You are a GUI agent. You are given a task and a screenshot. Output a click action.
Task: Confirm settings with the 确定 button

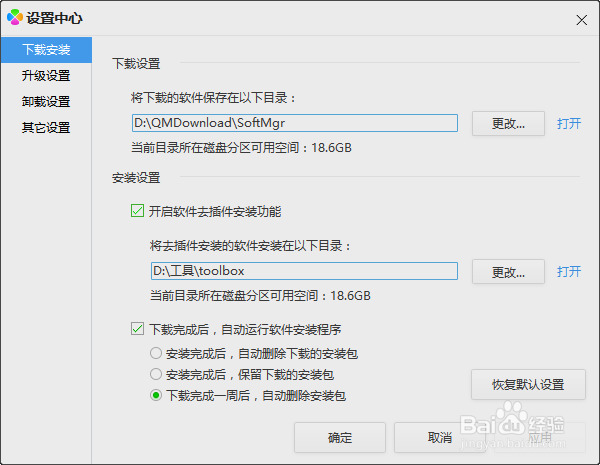pos(340,437)
